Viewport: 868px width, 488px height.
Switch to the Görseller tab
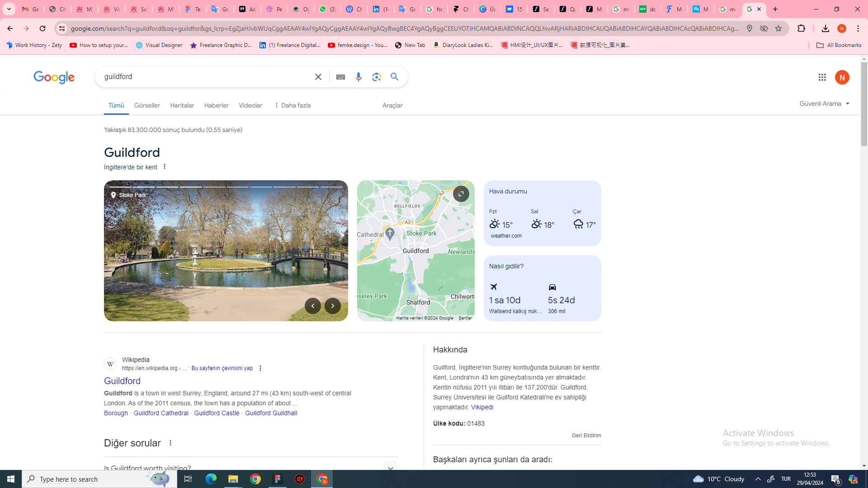[147, 105]
